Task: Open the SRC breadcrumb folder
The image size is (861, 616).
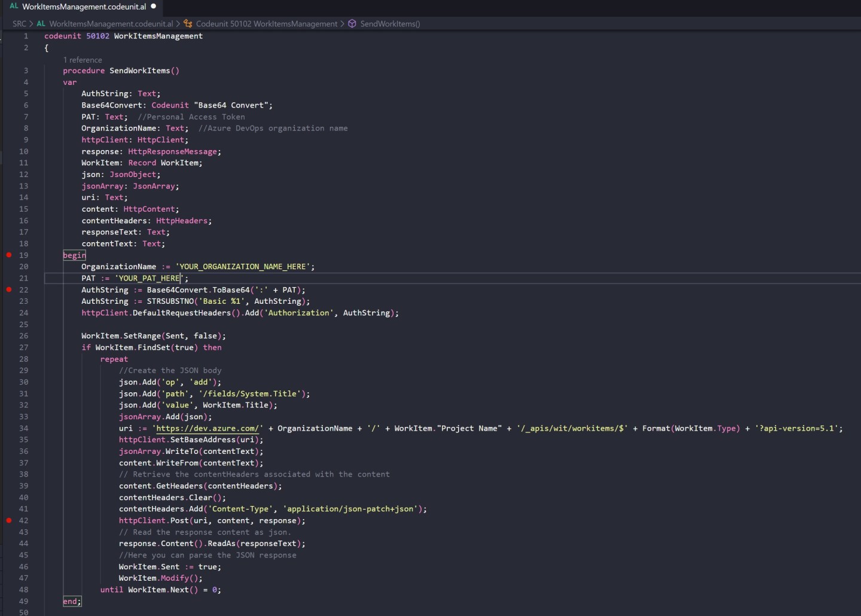Action: coord(20,24)
